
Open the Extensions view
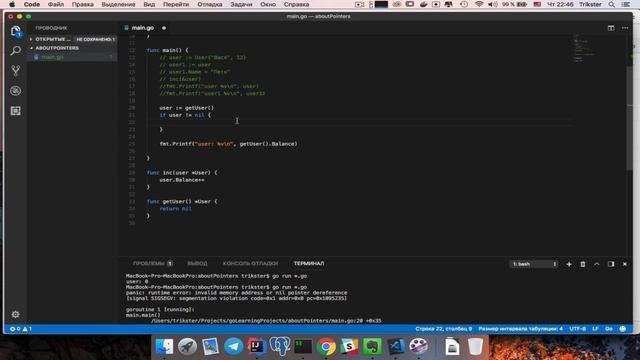click(16, 111)
